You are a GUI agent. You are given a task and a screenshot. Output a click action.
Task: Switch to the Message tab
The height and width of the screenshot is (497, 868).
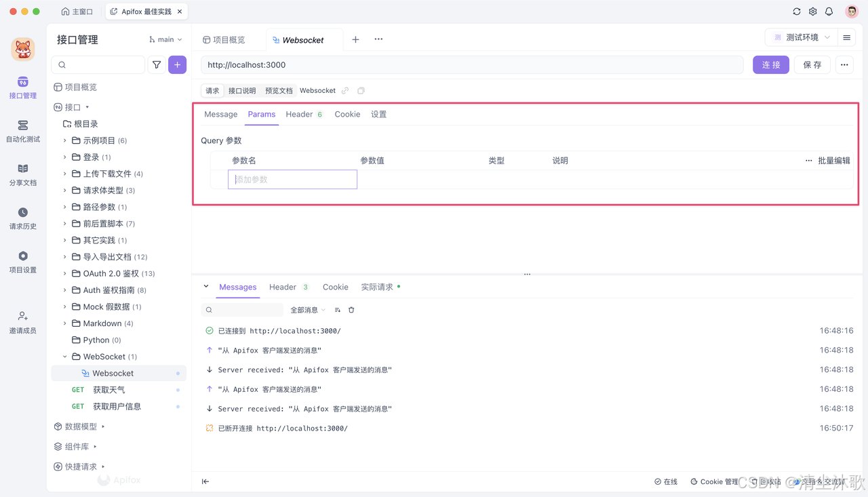(x=220, y=114)
